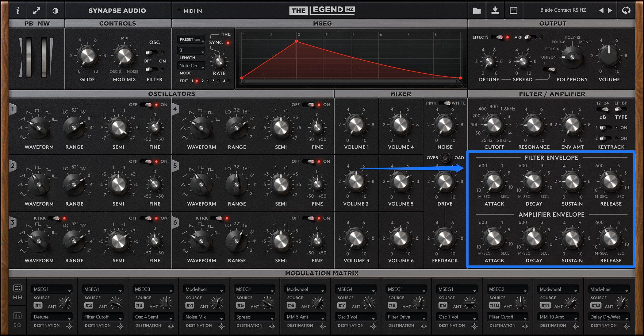Click destination target icon in slot #4
644x336 pixels.
click(x=221, y=326)
